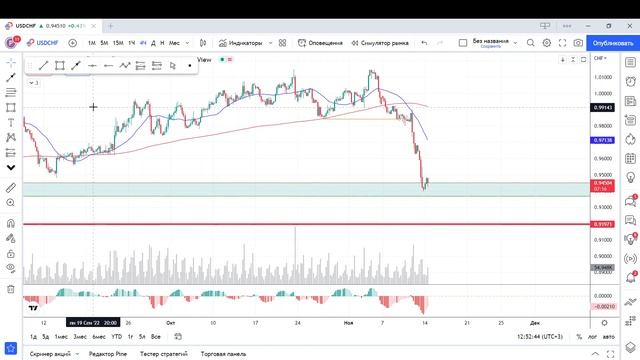
Task: Toggle lock all drawings icon
Action: coord(11,253)
